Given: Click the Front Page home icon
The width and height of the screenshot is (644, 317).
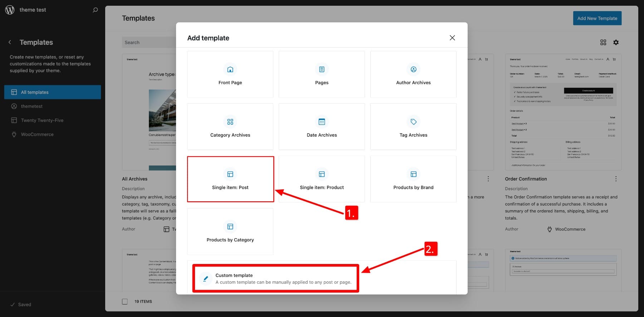Looking at the screenshot, I should point(230,69).
